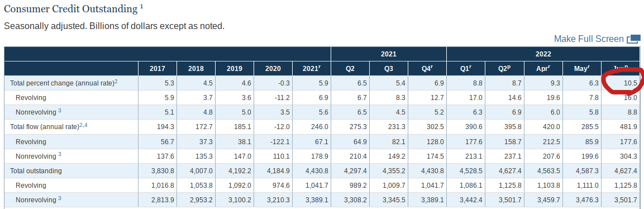Viewport: 644px width, 209px height.
Task: Select the 2021r annual column header
Action: [x=312, y=69]
